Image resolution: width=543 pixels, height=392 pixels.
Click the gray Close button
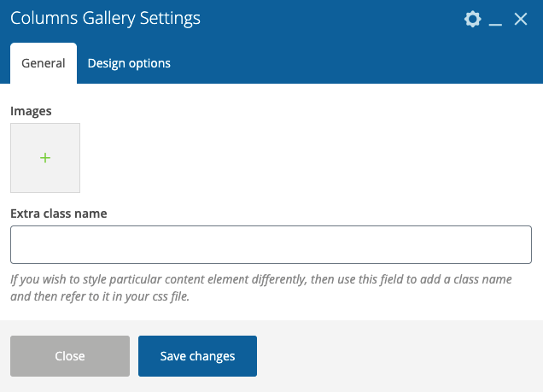70,356
